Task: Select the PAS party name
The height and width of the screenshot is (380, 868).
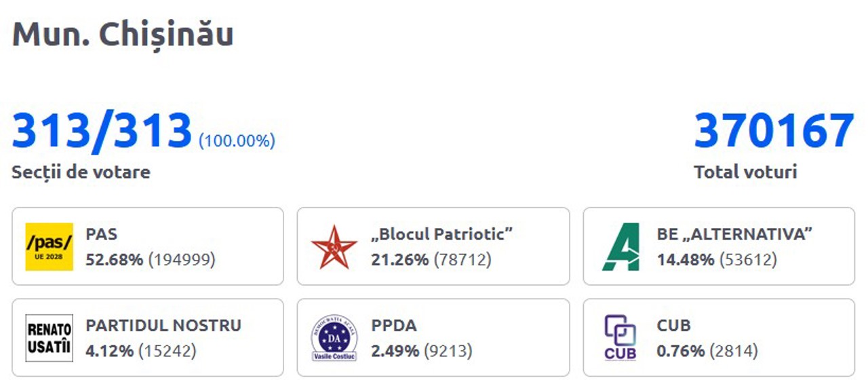Action: coord(101,234)
